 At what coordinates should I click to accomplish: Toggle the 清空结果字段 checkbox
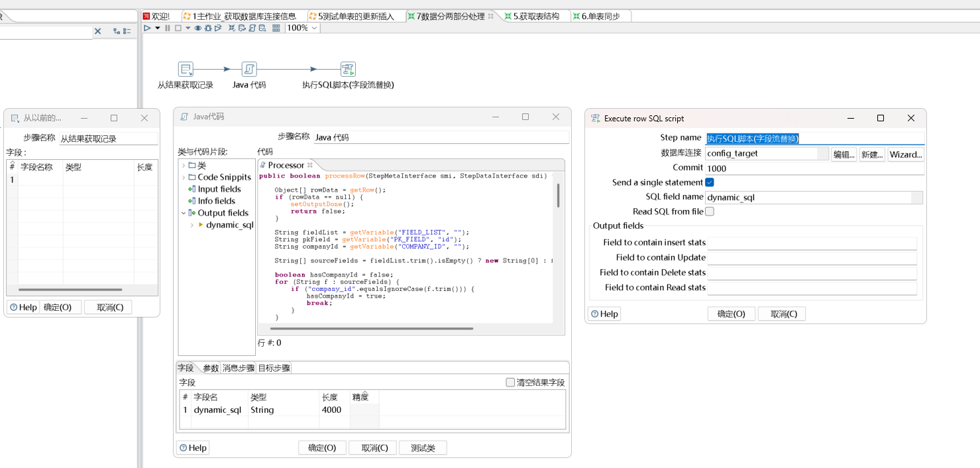510,382
